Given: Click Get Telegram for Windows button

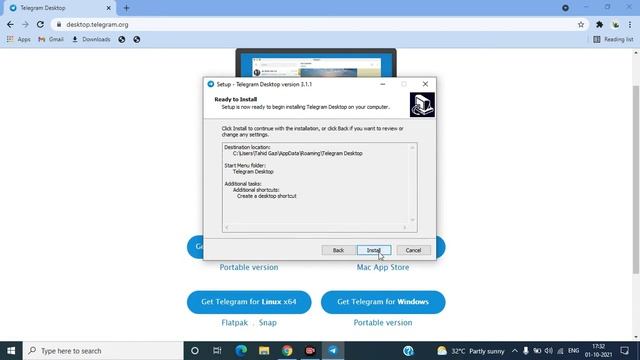Looking at the screenshot, I should click(383, 302).
